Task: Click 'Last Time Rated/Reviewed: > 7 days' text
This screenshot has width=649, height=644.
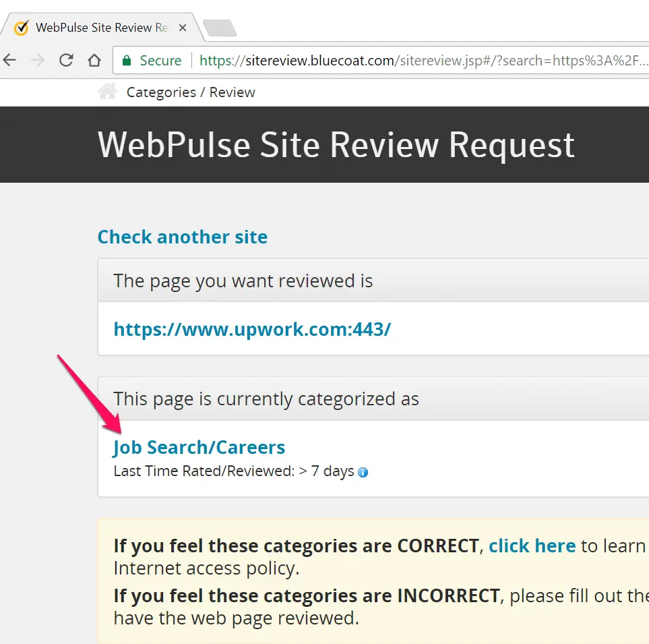Action: click(234, 471)
